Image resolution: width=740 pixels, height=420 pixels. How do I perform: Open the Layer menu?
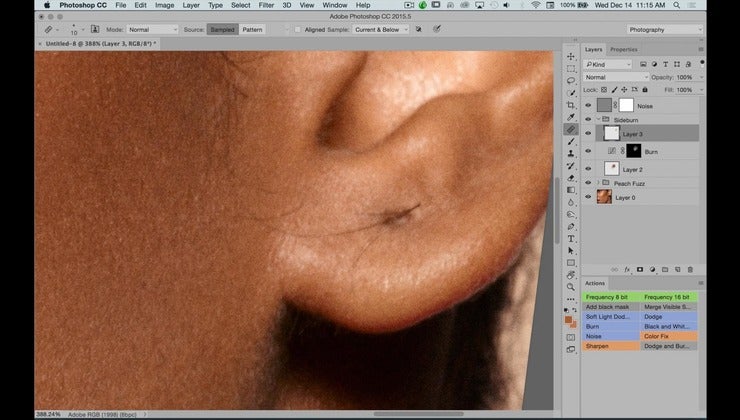pyautogui.click(x=191, y=5)
